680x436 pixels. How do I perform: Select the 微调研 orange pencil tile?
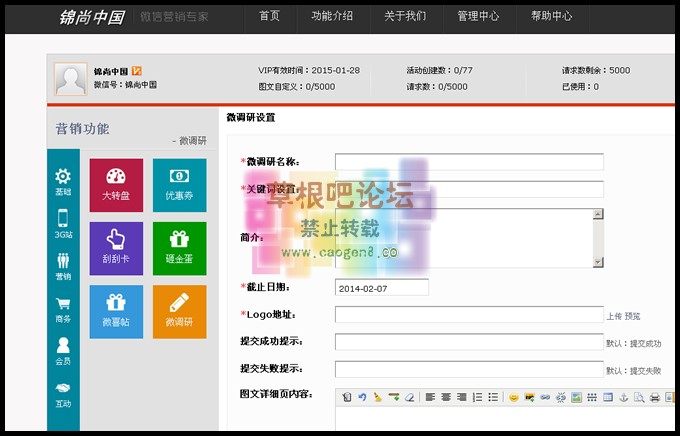point(180,312)
